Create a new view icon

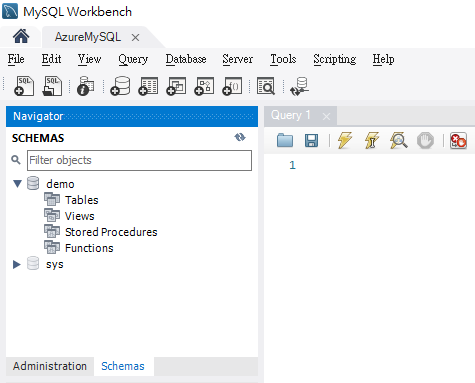click(176, 86)
